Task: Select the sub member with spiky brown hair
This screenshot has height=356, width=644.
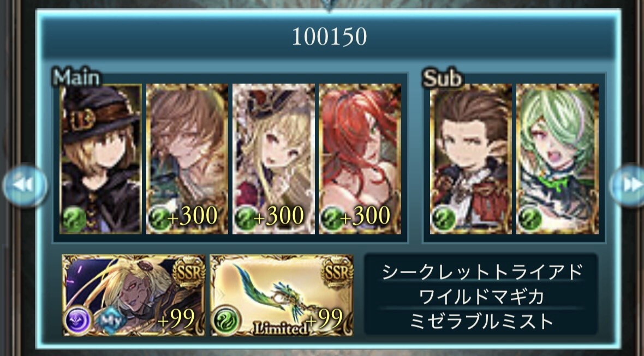Action: 470,159
